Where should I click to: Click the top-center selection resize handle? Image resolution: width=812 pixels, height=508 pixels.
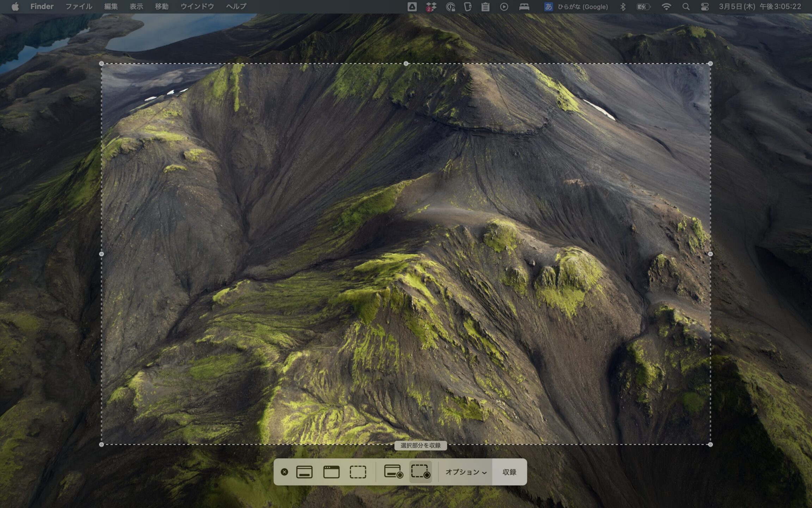click(406, 64)
